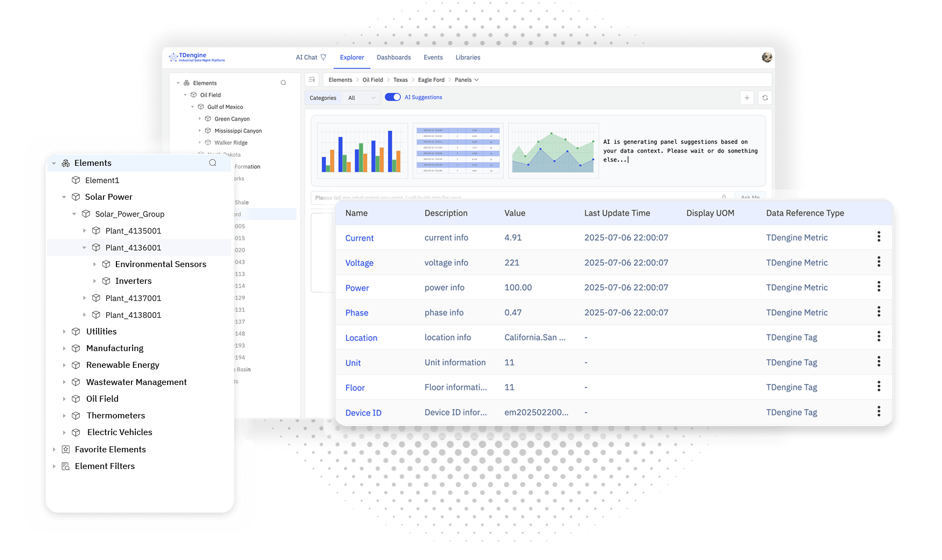Click the add panel plus icon
The image size is (942, 560).
747,97
